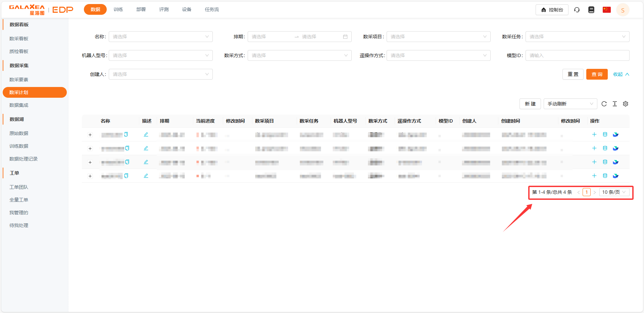
Task: Click the copy icon beside first row name
Action: 126,134
